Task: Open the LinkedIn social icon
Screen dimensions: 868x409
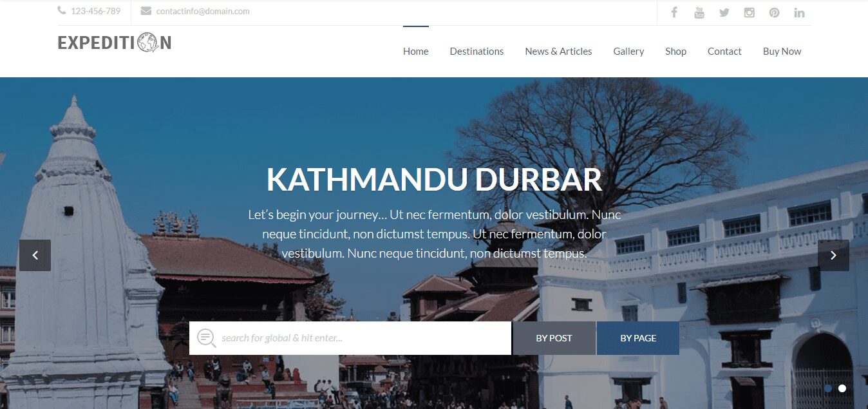Action: (799, 12)
